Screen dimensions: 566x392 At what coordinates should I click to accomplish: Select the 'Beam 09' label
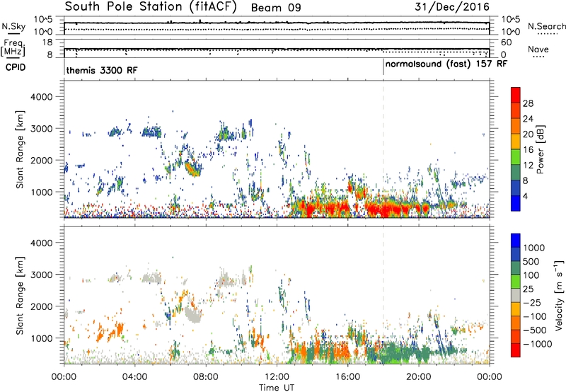276,8
